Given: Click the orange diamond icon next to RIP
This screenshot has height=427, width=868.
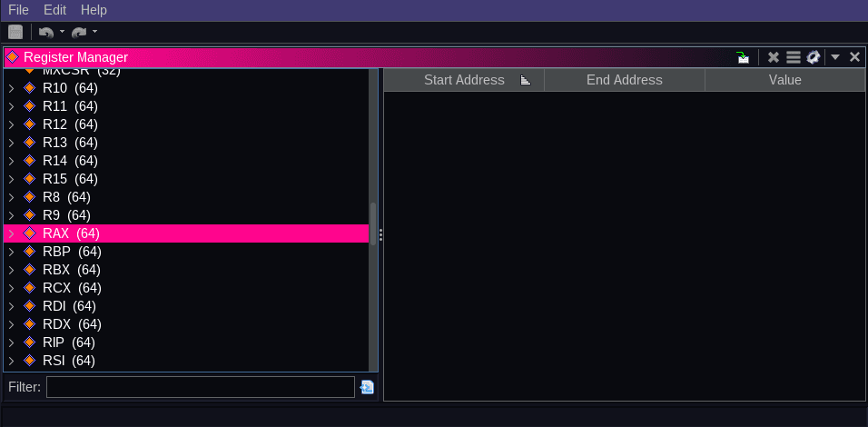Looking at the screenshot, I should [29, 343].
